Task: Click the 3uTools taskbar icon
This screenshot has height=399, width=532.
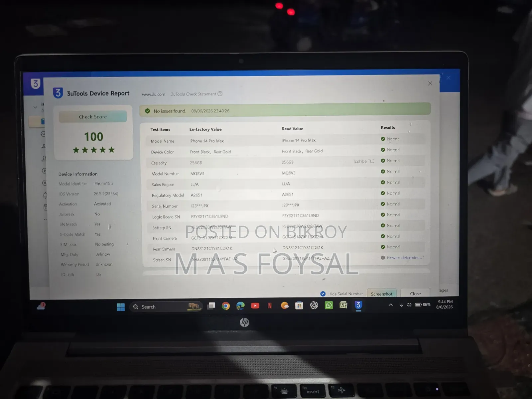Action: [x=358, y=305]
